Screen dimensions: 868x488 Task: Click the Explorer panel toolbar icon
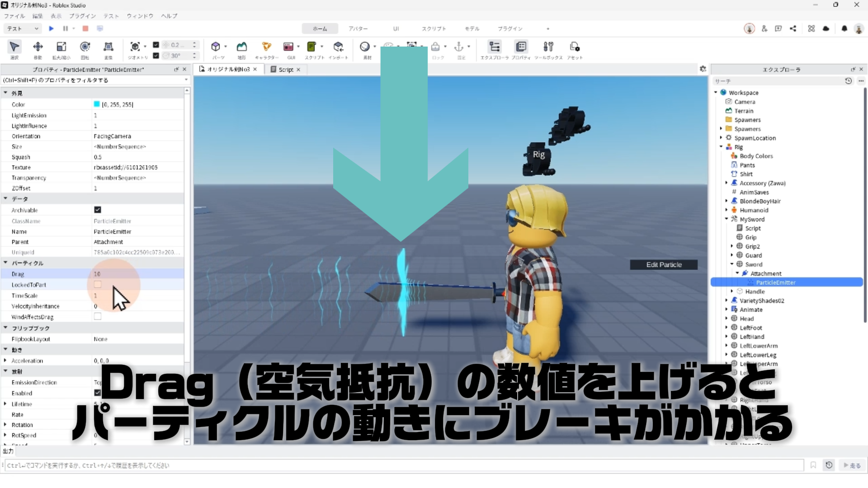(495, 47)
